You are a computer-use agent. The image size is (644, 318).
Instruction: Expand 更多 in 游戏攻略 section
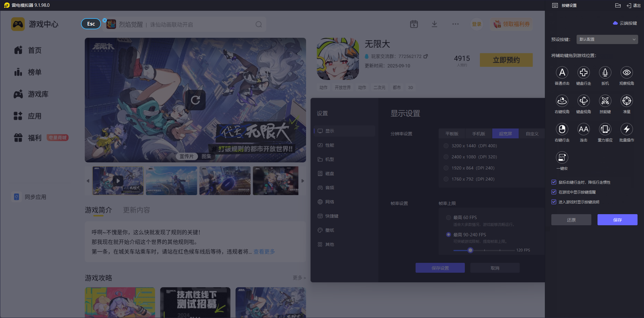point(299,278)
